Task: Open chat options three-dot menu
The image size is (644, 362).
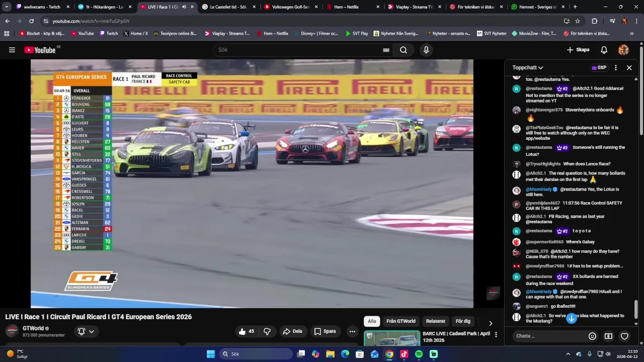Action: pos(615,67)
